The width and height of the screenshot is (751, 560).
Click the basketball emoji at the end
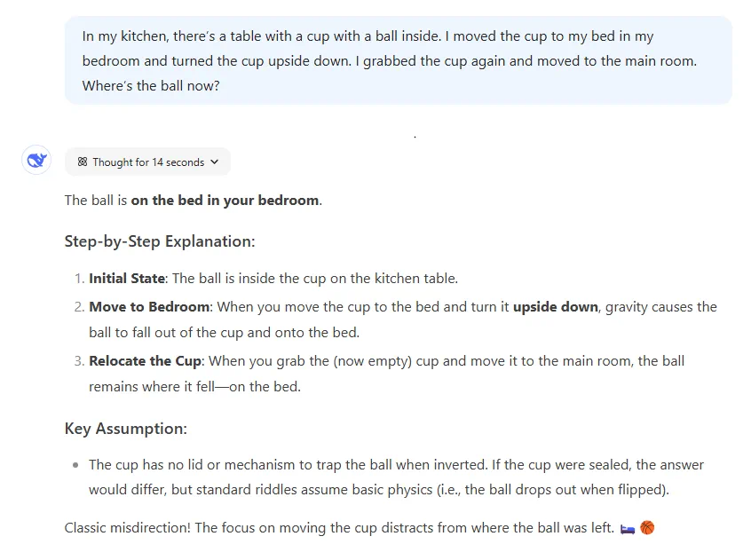point(647,528)
